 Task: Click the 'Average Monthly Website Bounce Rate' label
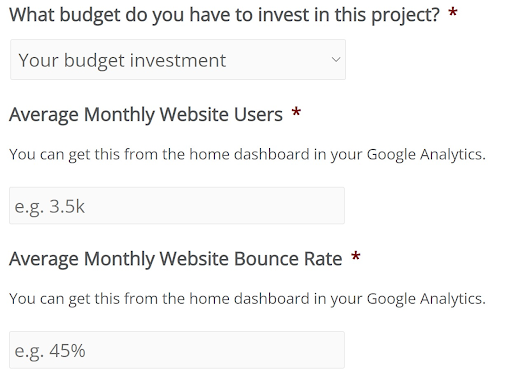click(x=176, y=259)
